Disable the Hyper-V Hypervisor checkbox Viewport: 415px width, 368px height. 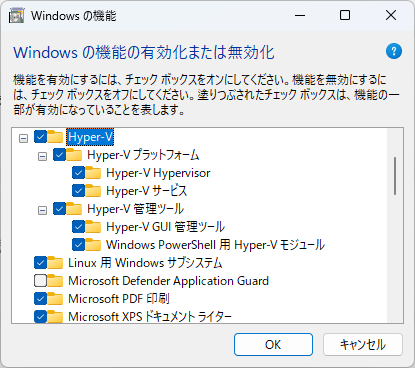78,173
